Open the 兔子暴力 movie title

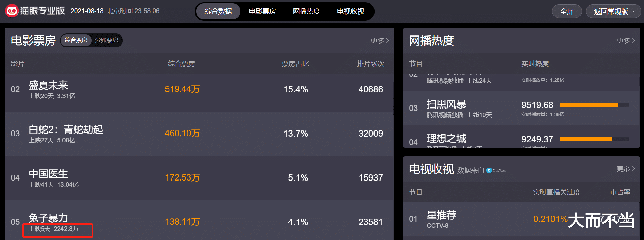tap(48, 218)
